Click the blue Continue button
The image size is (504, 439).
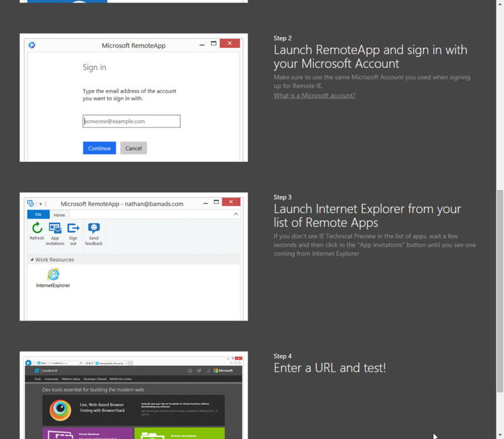100,148
